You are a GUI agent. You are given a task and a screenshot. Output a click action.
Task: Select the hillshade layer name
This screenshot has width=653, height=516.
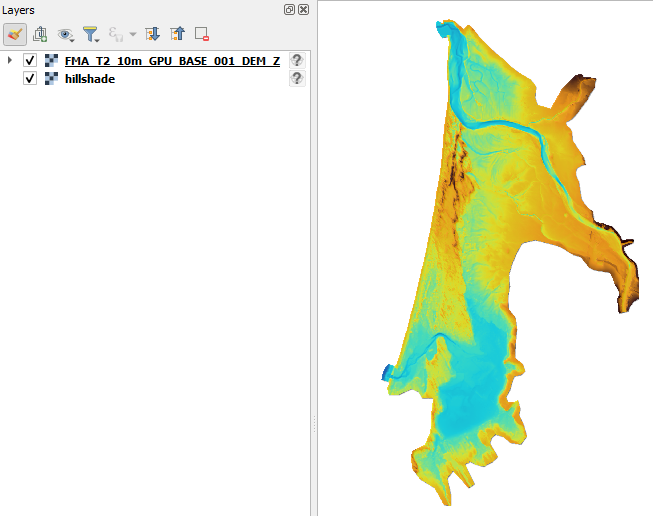(89, 78)
